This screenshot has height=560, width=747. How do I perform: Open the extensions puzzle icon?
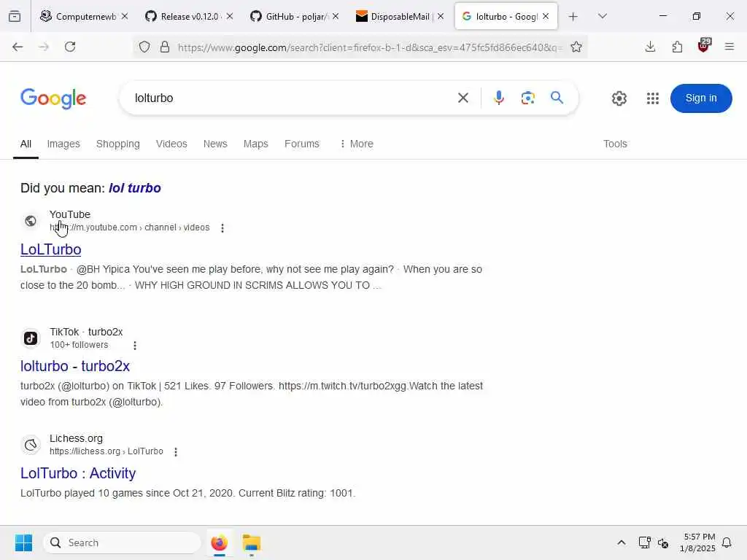[677, 47]
